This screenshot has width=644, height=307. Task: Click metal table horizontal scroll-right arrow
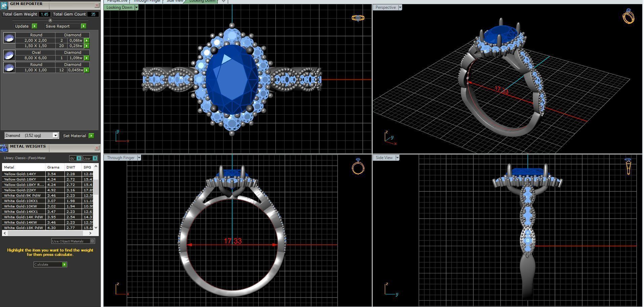(90, 233)
